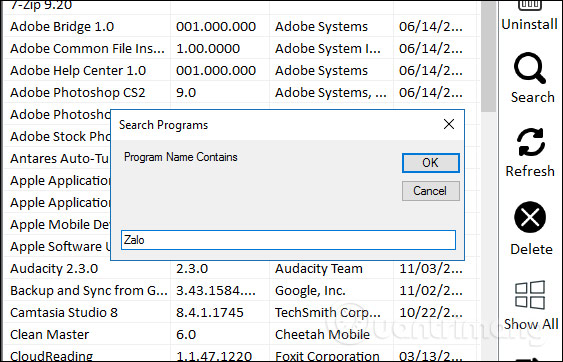Click publisher Google, Inc. cell
This screenshot has height=362, width=563.
click(310, 291)
